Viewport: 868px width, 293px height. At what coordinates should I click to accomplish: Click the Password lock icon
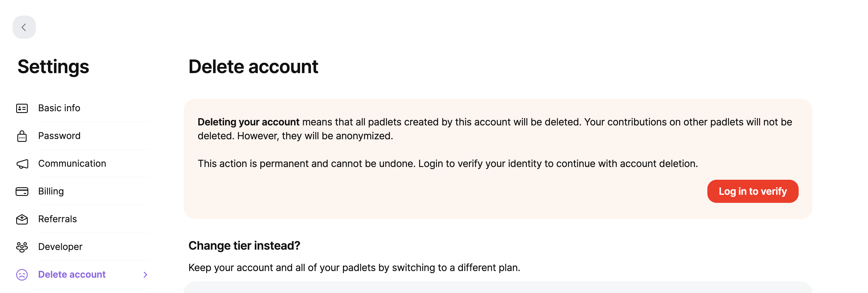point(22,136)
